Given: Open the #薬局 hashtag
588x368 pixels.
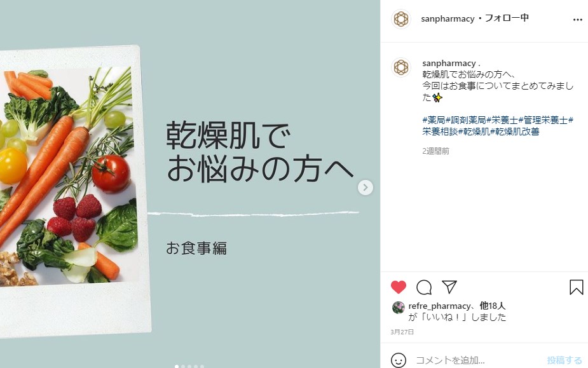Looking at the screenshot, I should click(434, 120).
